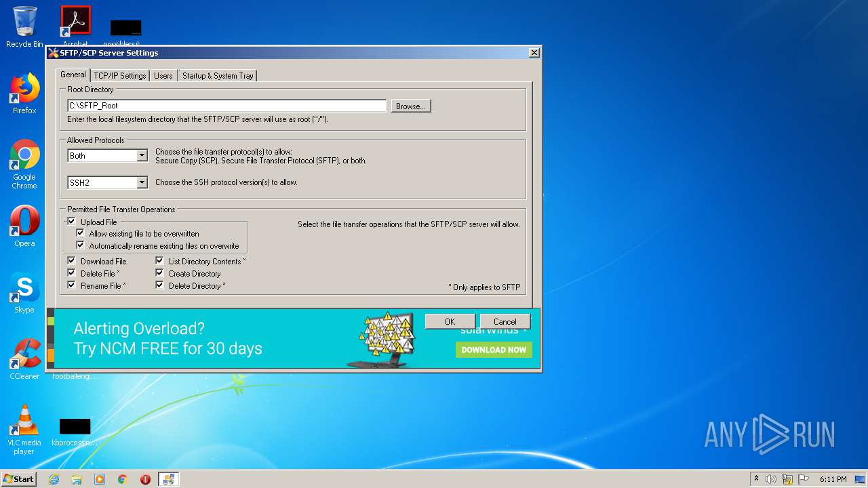
Task: Click the Browse... button
Action: [411, 106]
